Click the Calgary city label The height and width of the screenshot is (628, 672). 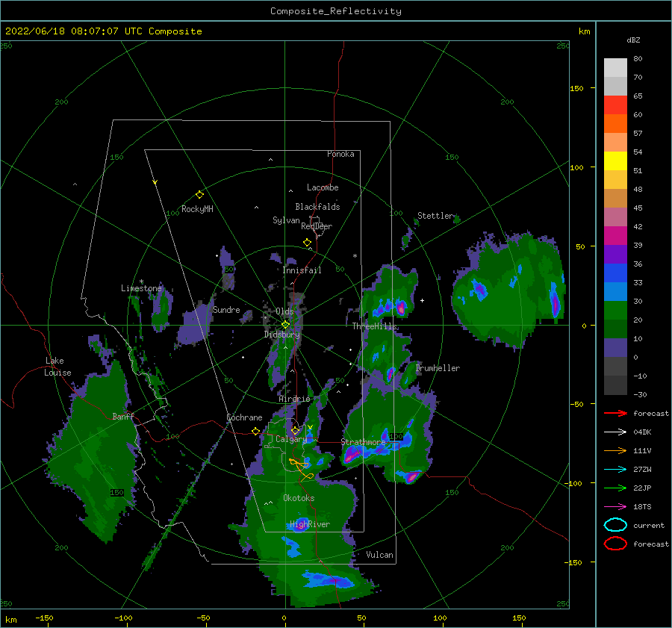[x=291, y=439]
